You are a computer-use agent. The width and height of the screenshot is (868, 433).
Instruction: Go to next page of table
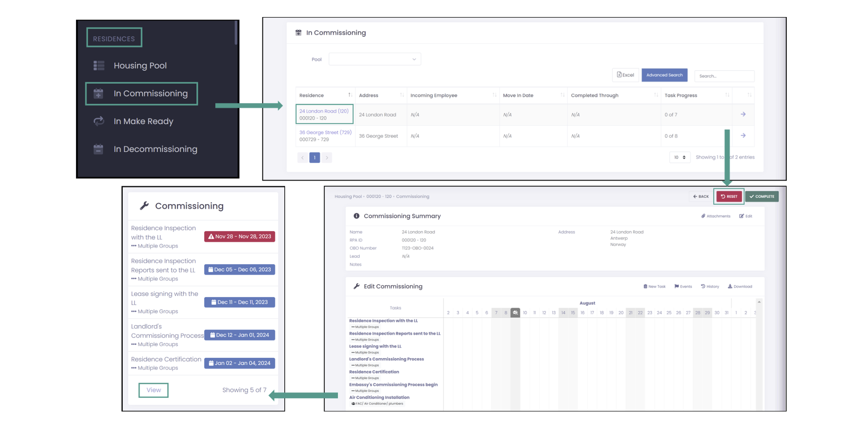pyautogui.click(x=327, y=157)
